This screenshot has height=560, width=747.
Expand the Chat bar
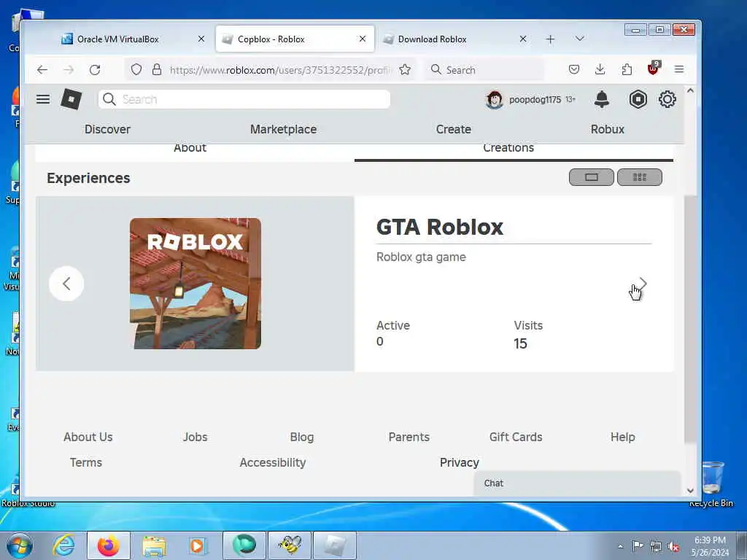coord(577,483)
